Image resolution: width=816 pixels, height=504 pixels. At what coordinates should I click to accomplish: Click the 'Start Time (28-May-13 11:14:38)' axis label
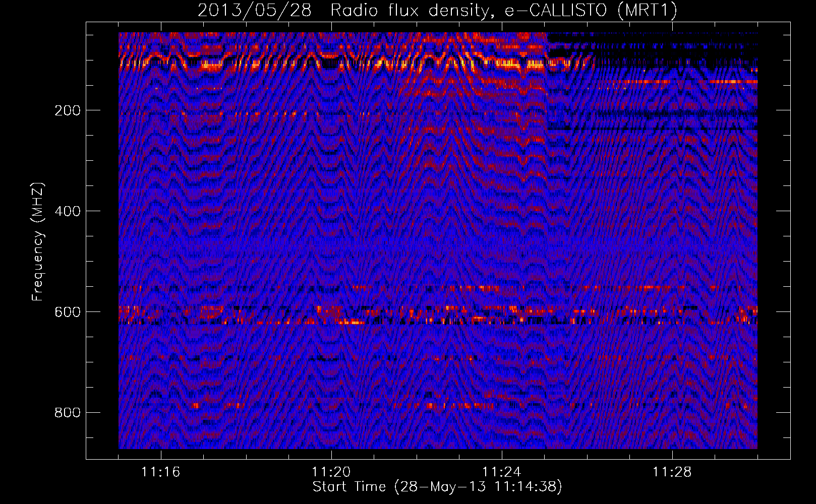pyautogui.click(x=437, y=487)
